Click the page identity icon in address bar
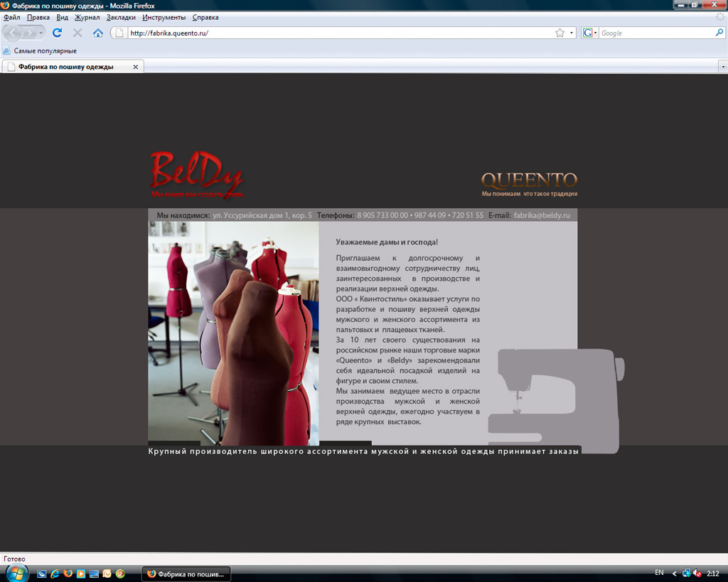This screenshot has width=728, height=582. pyautogui.click(x=119, y=33)
